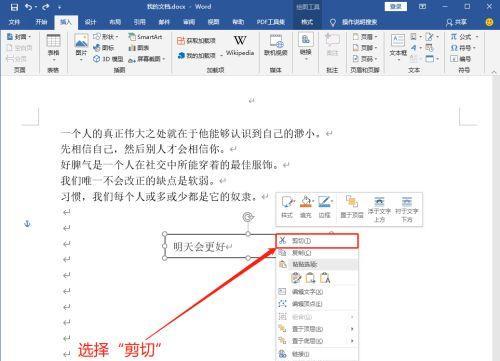The image size is (500, 361).
Task: Switch to the 开始 (Home) ribbon tab
Action: click(41, 22)
